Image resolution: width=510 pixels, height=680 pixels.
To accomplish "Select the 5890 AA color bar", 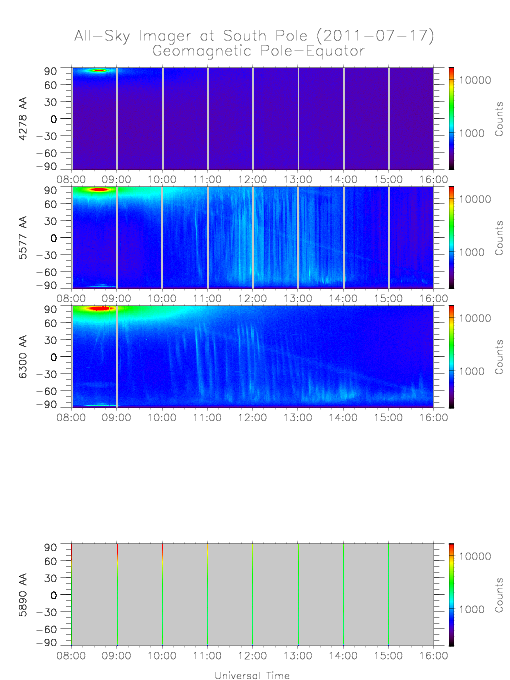I will [451, 595].
